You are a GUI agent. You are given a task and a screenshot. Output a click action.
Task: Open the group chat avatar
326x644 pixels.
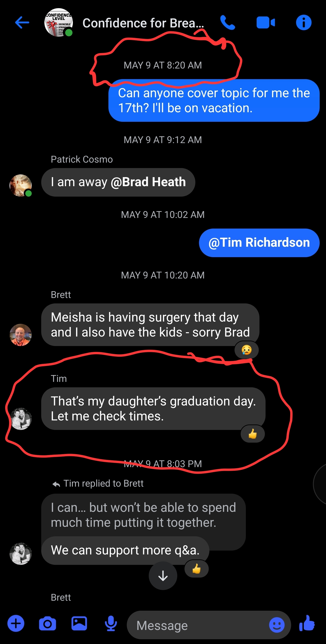tap(58, 23)
